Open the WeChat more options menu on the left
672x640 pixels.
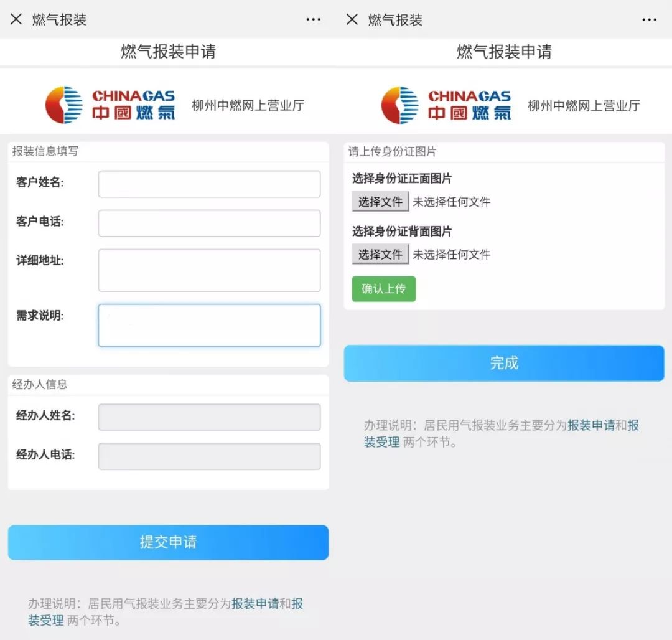click(x=314, y=19)
